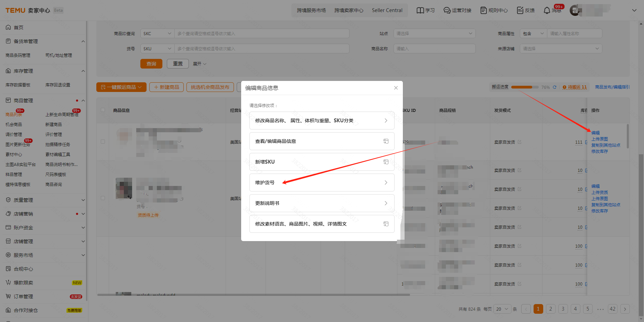644x322 pixels.
Task: Click the 重置 button
Action: click(x=178, y=64)
